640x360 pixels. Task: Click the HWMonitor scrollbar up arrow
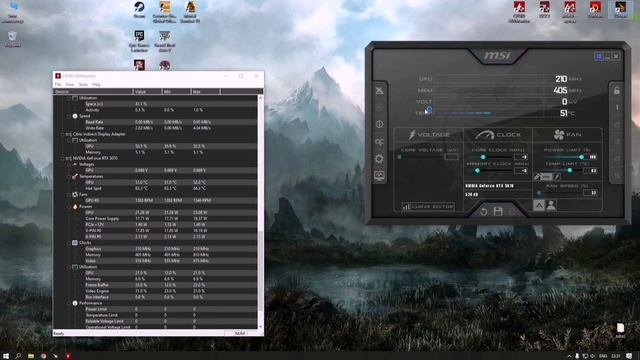coord(260,98)
